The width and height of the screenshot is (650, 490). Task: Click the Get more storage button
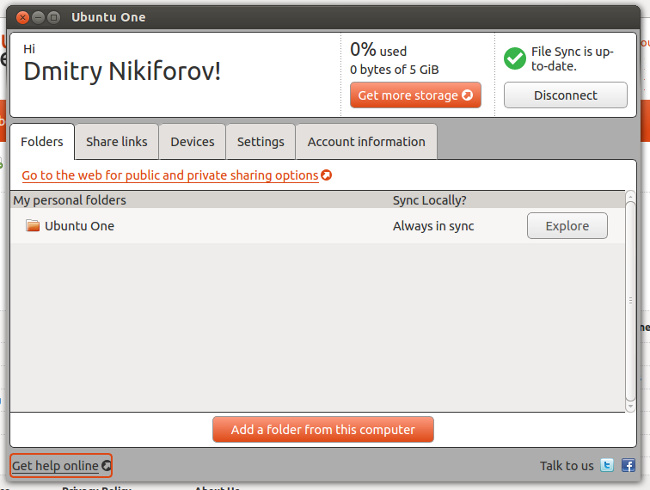(415, 95)
